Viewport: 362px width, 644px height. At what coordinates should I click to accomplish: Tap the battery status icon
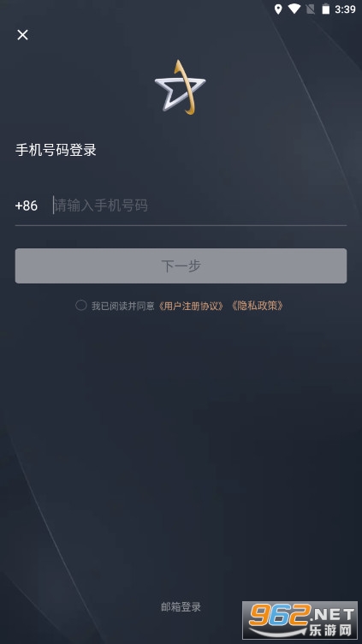tap(325, 9)
